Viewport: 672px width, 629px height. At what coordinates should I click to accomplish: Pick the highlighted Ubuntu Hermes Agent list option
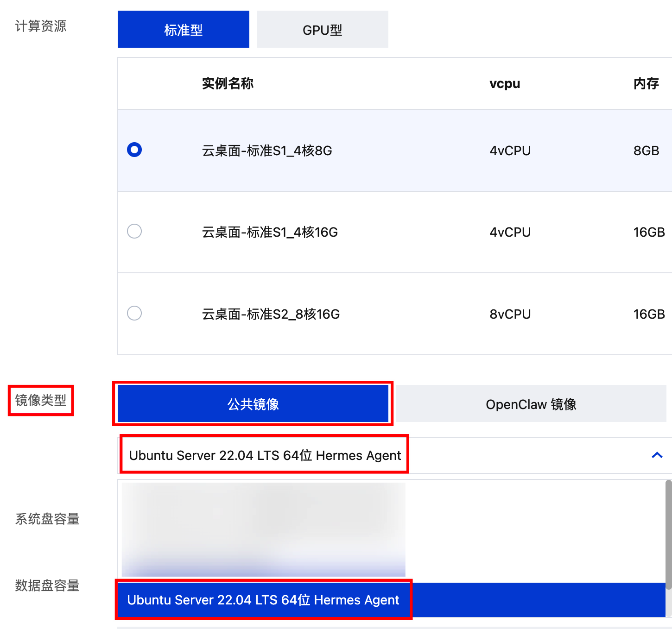(263, 600)
